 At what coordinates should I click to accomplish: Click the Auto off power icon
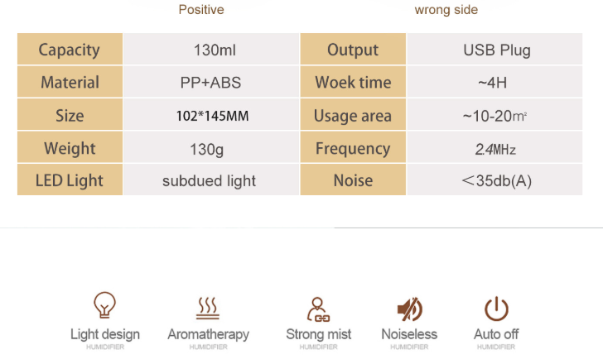point(496,309)
